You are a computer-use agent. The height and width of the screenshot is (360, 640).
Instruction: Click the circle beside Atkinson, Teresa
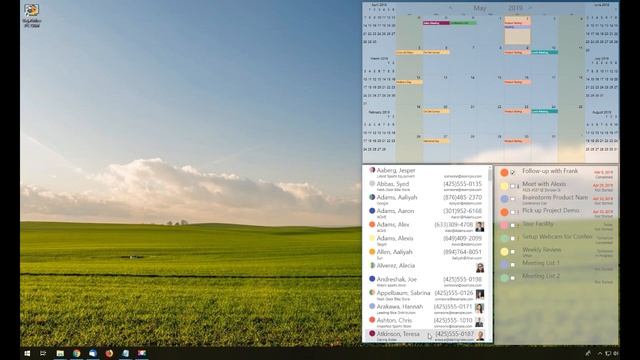click(x=372, y=333)
